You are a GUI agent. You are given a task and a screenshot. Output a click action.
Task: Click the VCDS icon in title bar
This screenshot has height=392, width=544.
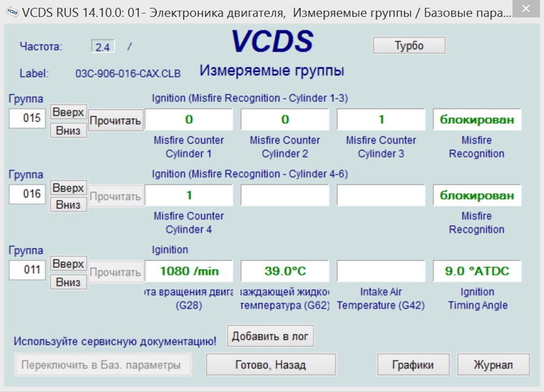pos(12,12)
